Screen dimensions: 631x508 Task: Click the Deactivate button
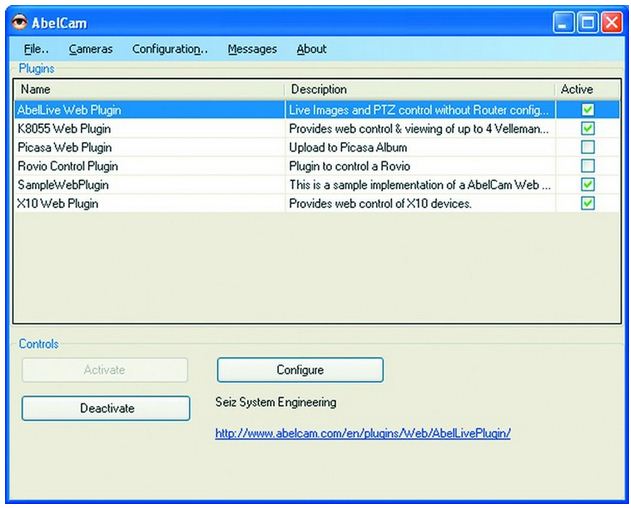tap(106, 408)
